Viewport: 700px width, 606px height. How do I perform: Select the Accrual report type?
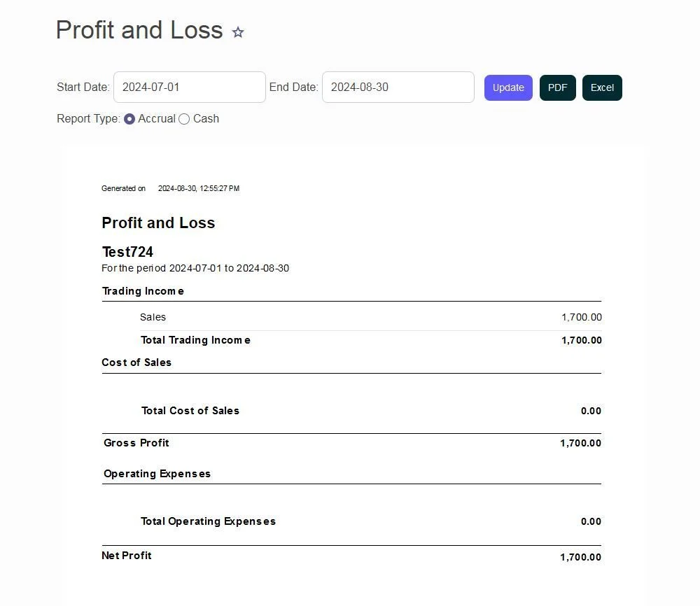click(x=129, y=119)
